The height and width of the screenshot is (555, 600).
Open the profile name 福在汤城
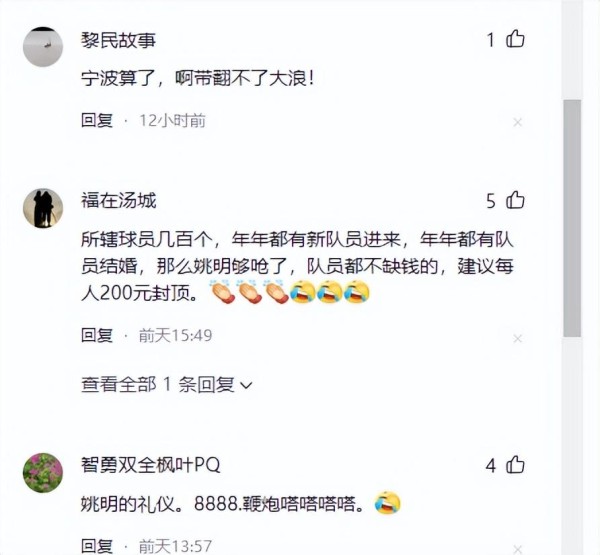[x=118, y=201]
